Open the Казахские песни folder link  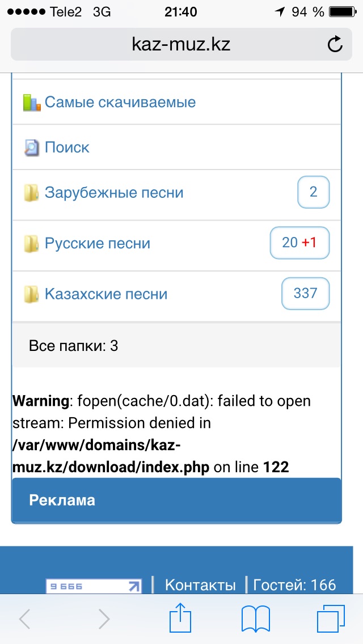[106, 294]
